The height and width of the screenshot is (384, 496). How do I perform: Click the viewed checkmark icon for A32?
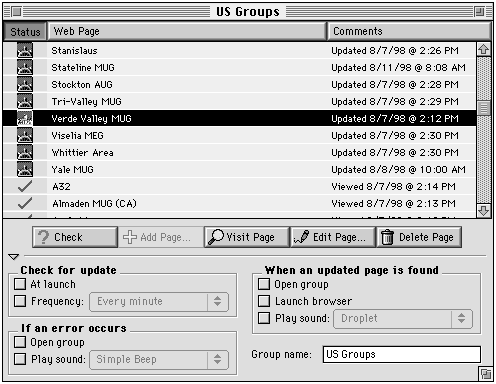[x=25, y=186]
